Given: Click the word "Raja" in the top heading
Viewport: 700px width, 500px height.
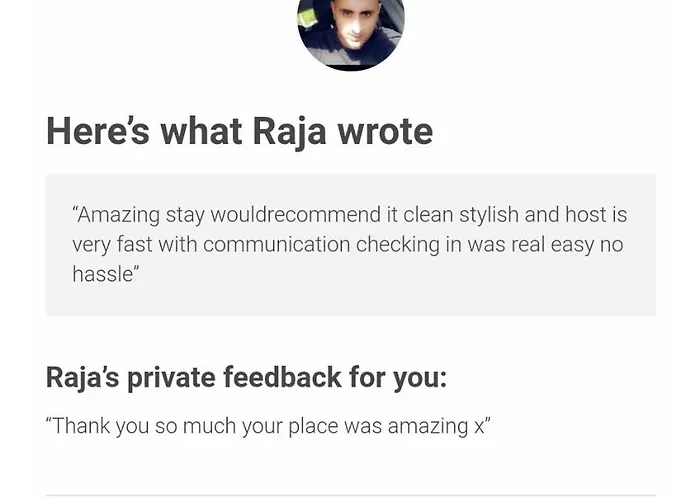Looking at the screenshot, I should (295, 131).
